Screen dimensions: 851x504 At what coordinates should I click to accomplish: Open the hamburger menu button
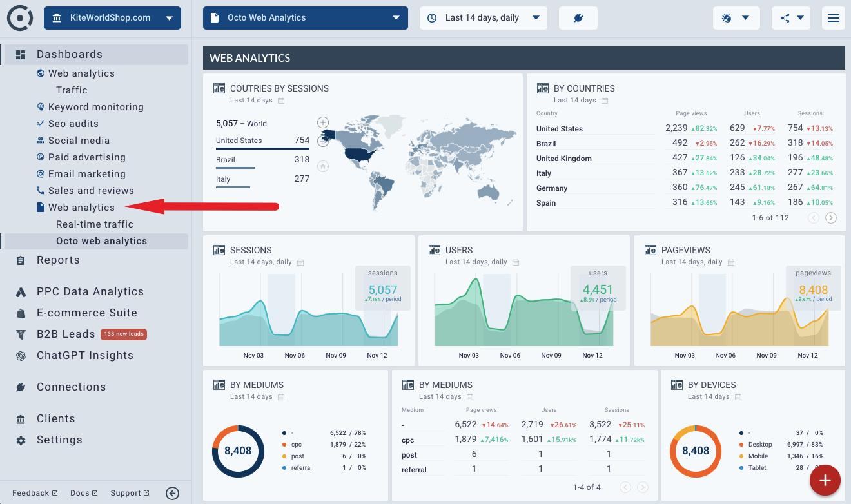click(x=834, y=18)
